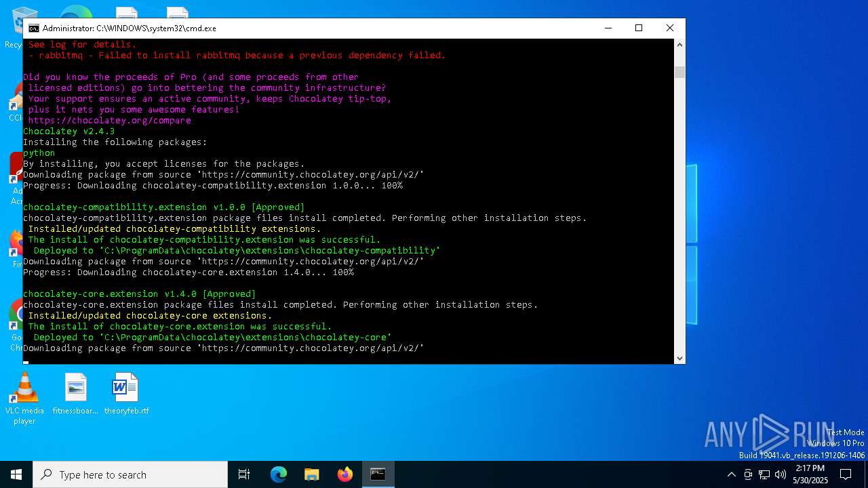The image size is (868, 488).
Task: Select the VLC media player desktop icon
Action: point(24,399)
